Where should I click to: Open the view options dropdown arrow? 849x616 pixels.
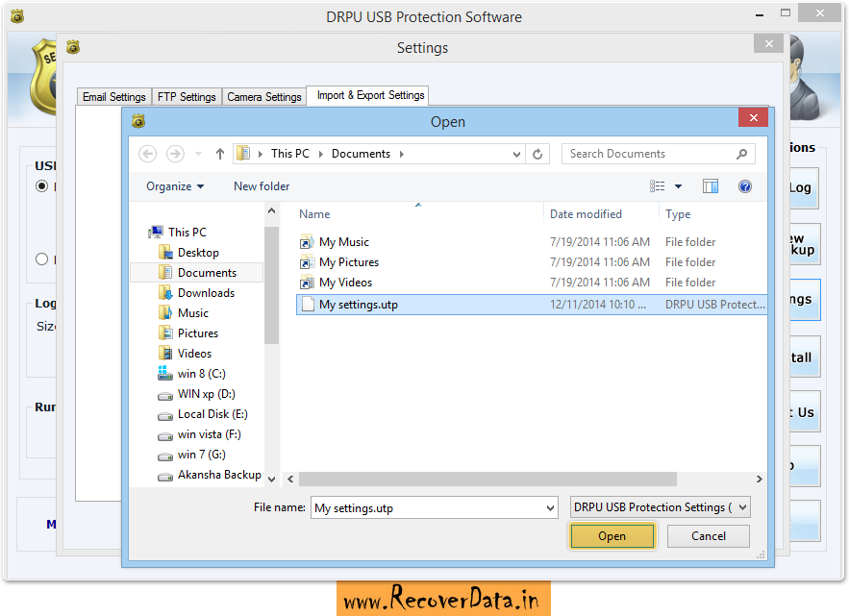[678, 186]
